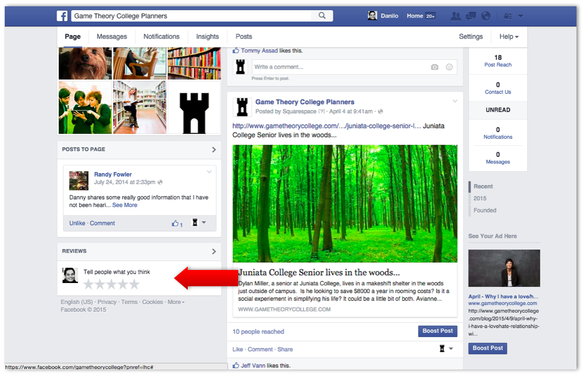The height and width of the screenshot is (379, 588).
Task: Go to Home in the top bar
Action: (415, 16)
